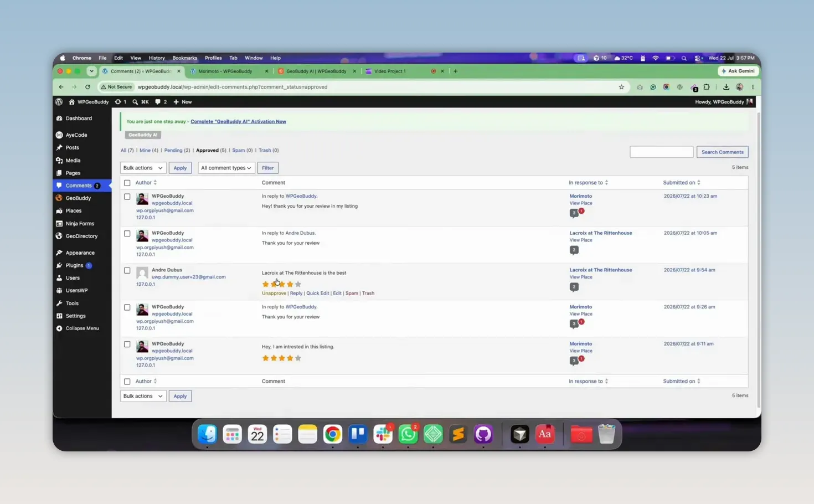Check the 9:11 am comment checkbox
This screenshot has width=814, height=504.
pos(127,344)
